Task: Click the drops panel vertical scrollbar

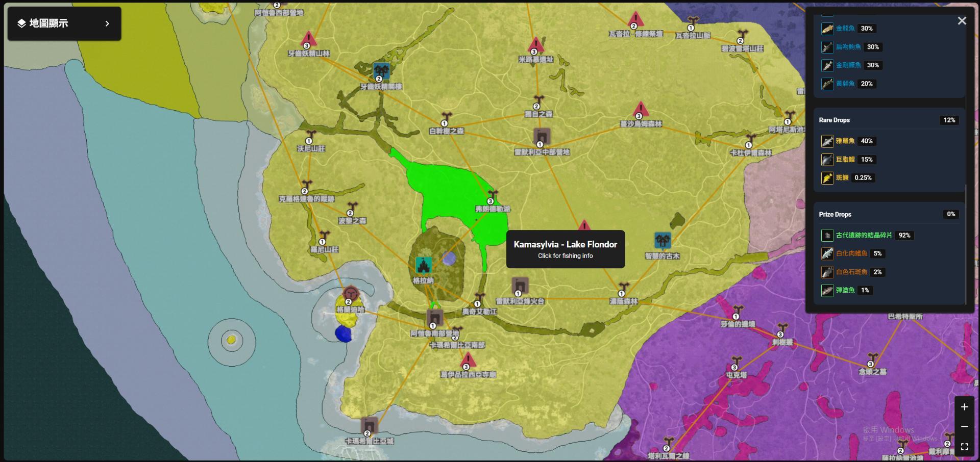Action: (x=966, y=245)
